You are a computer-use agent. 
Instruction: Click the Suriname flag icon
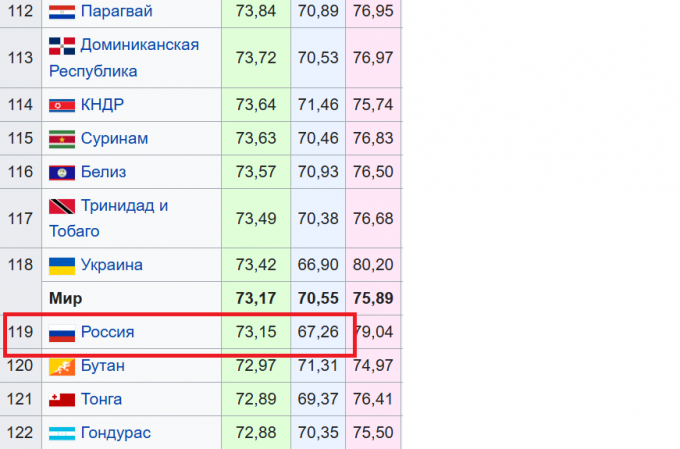point(62,139)
